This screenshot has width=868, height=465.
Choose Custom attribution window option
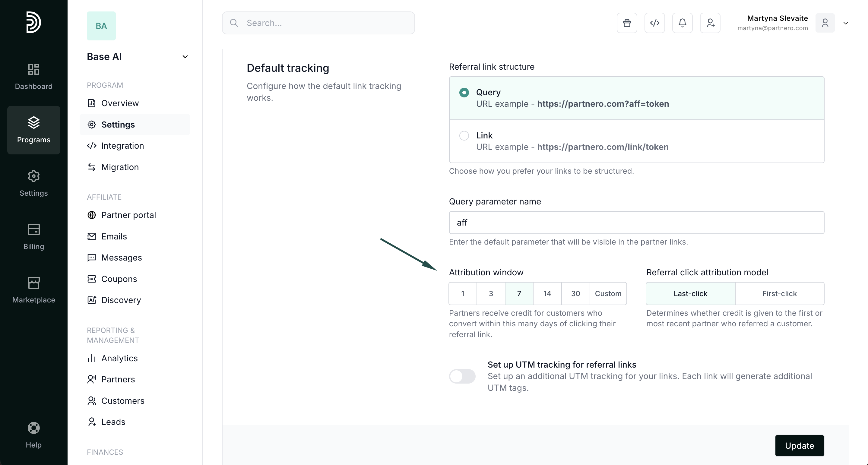click(x=608, y=293)
